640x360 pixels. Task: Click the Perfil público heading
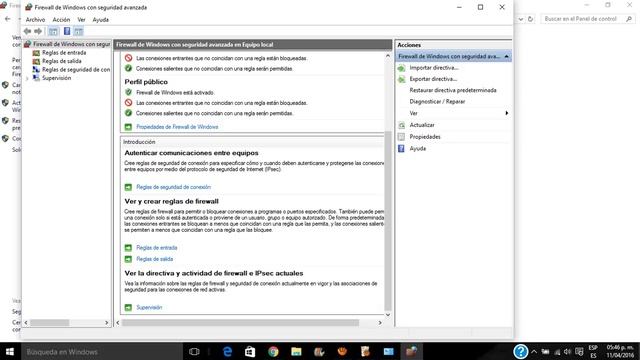pos(146,82)
